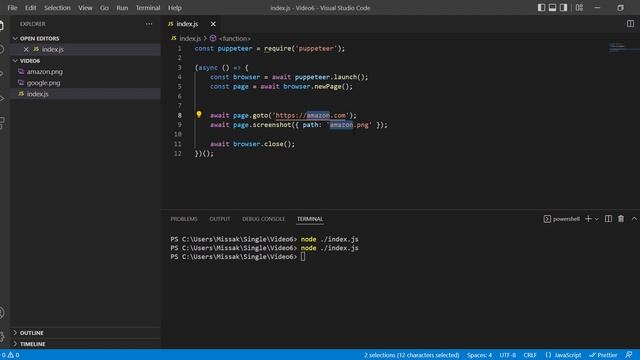Switch to the TERMINAL panel tab
Image resolution: width=640 pixels, height=360 pixels.
[310, 219]
